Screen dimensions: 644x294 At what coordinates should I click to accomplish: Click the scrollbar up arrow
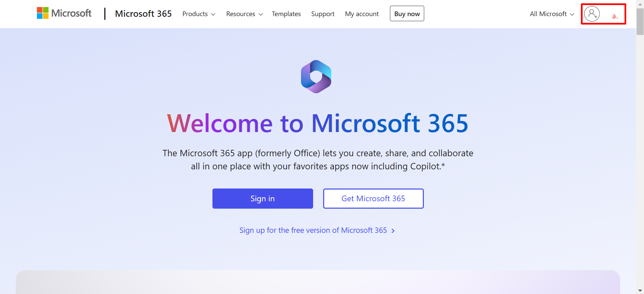click(x=640, y=4)
